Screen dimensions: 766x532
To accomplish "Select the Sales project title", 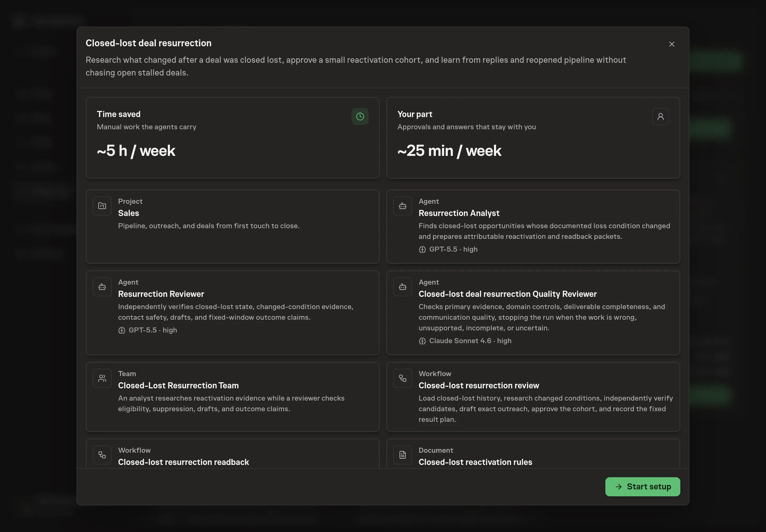I will [128, 213].
